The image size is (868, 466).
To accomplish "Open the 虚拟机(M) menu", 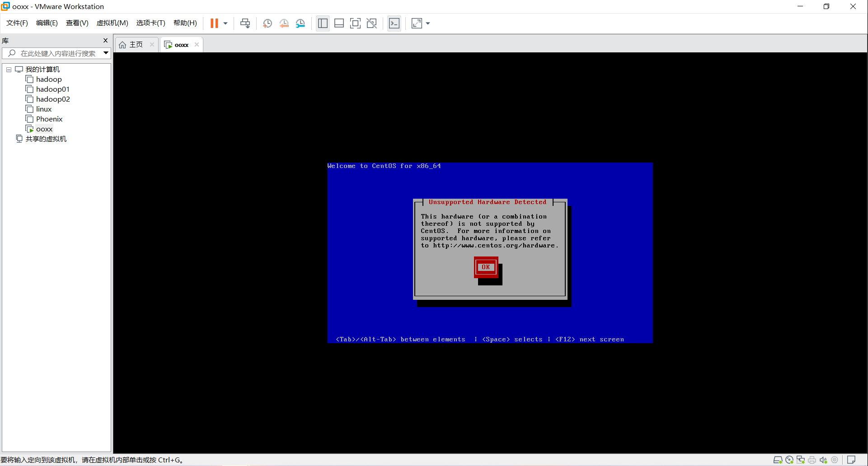I will pyautogui.click(x=113, y=23).
